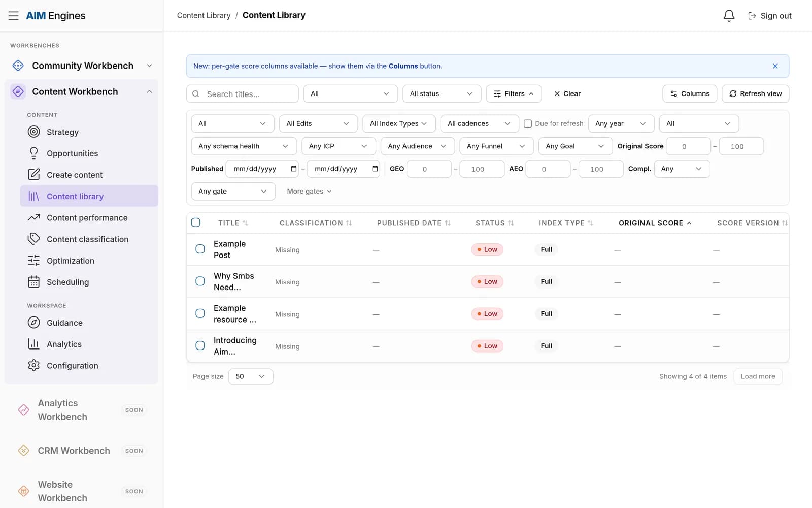Open the All status dropdown
Image resolution: width=812 pixels, height=508 pixels.
pos(442,94)
